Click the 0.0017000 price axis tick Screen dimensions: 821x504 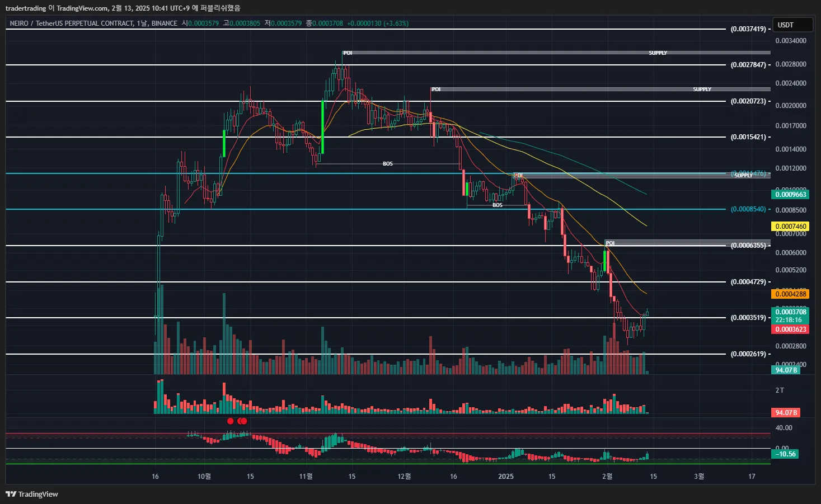point(790,126)
